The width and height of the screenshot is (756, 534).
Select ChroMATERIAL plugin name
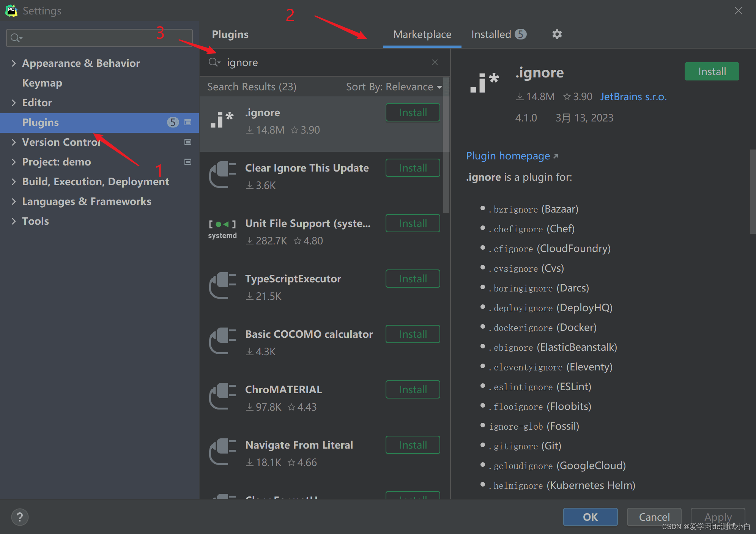(x=283, y=390)
